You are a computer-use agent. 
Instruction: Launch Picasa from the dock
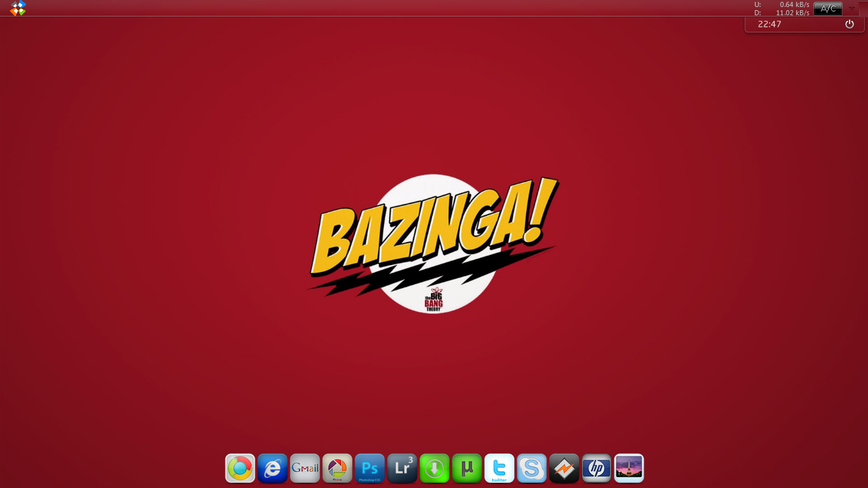click(337, 468)
